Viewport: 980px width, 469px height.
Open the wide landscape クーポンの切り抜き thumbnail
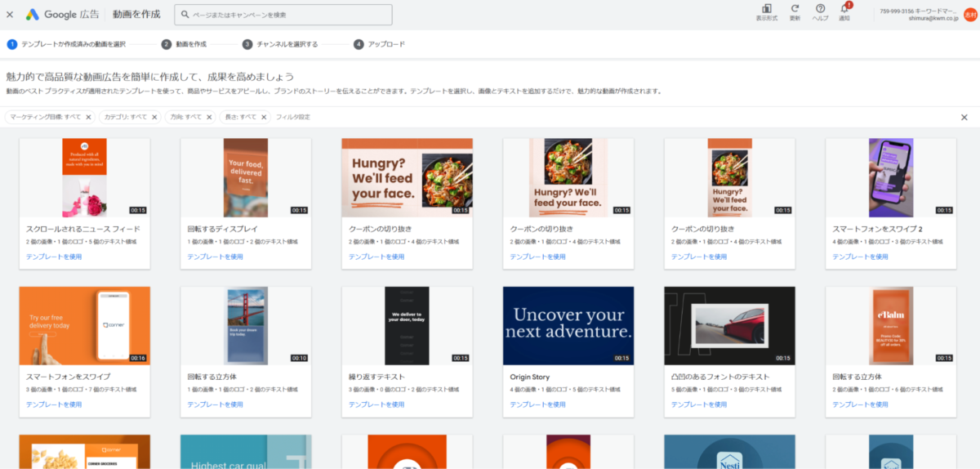click(x=408, y=177)
